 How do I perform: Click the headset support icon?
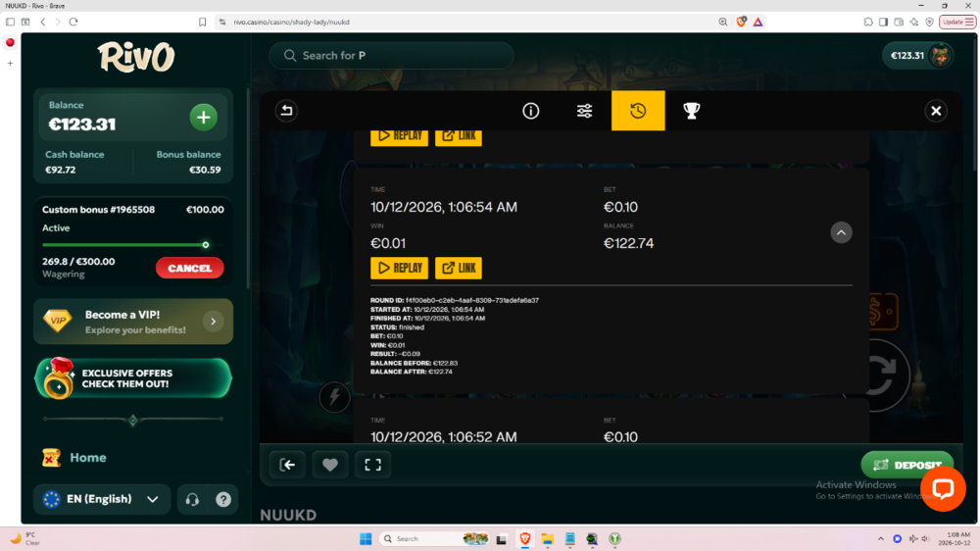pyautogui.click(x=192, y=499)
